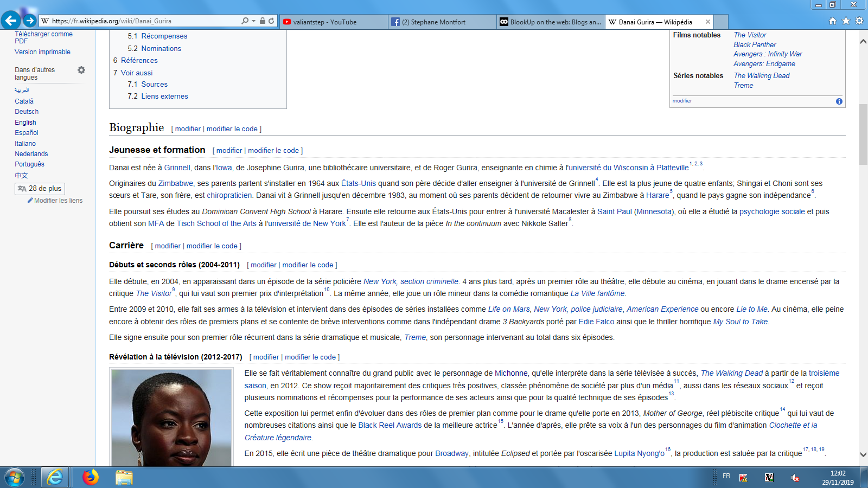Open the Nederlands language version
The height and width of the screenshot is (488, 868).
pyautogui.click(x=31, y=154)
